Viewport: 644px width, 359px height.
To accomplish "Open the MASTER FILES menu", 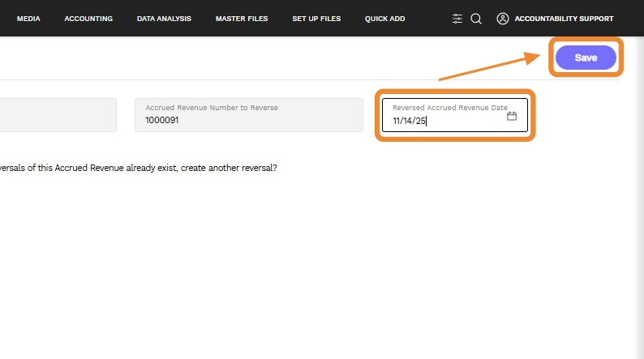I will coord(242,19).
